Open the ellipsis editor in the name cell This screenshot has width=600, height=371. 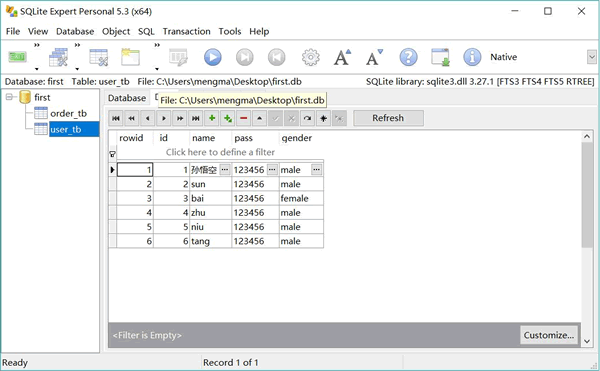click(x=225, y=169)
